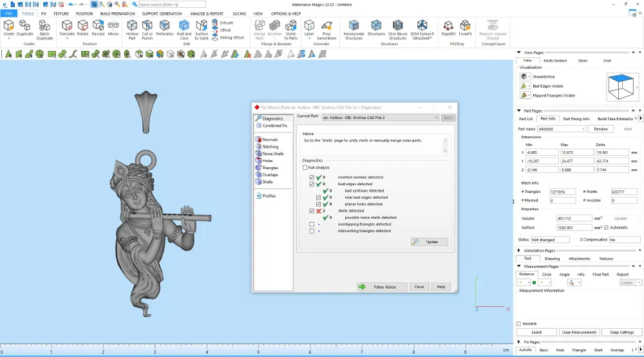Expand the Annotation Pages section

tap(519, 250)
